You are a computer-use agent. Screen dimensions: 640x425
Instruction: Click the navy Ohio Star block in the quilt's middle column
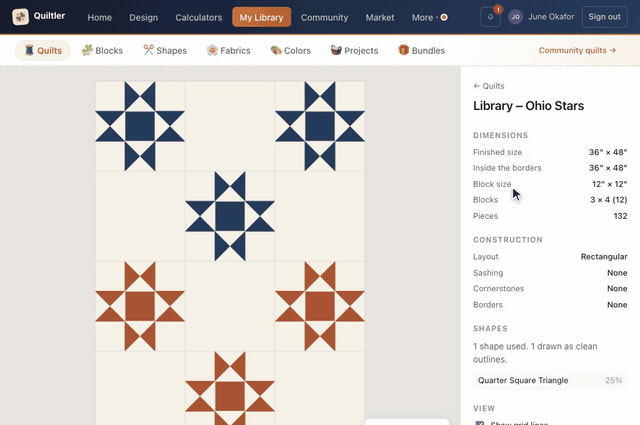pos(230,216)
